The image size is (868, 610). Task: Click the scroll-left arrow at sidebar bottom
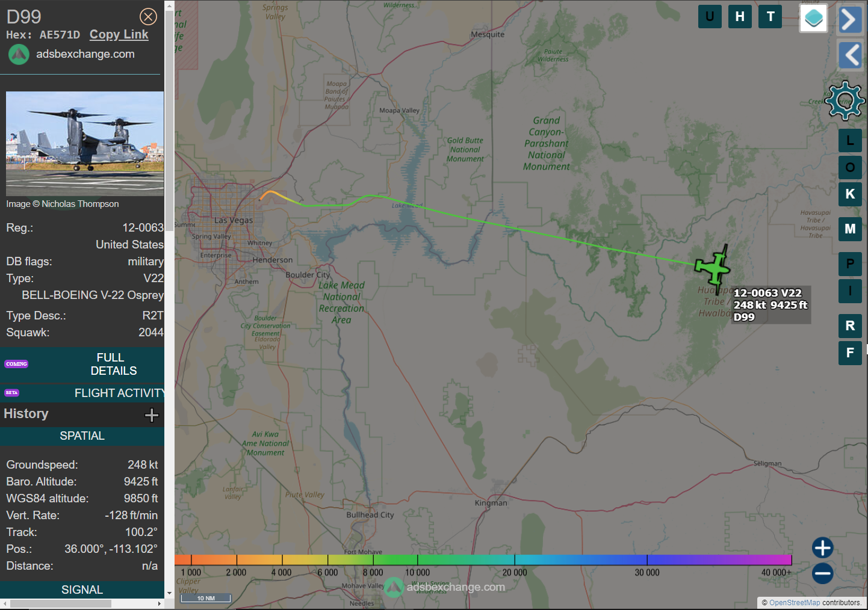5,603
